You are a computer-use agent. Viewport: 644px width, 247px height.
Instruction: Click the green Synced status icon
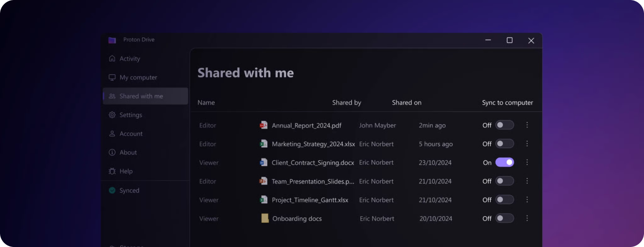point(112,191)
